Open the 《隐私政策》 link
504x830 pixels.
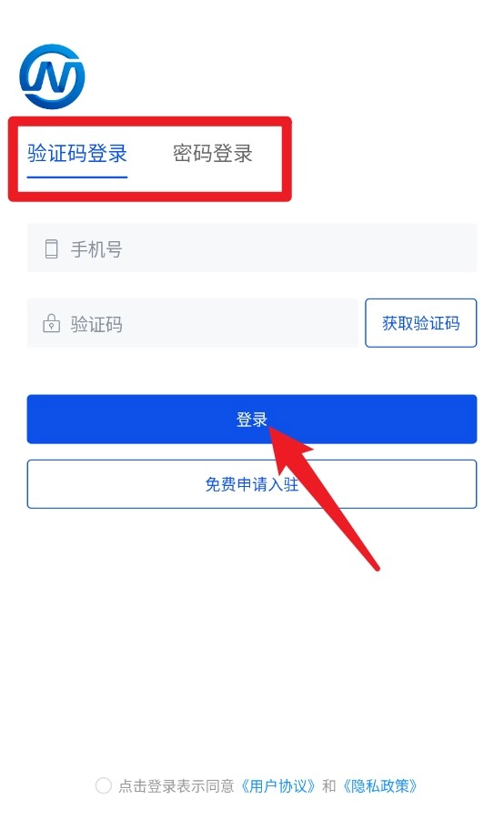click(379, 785)
